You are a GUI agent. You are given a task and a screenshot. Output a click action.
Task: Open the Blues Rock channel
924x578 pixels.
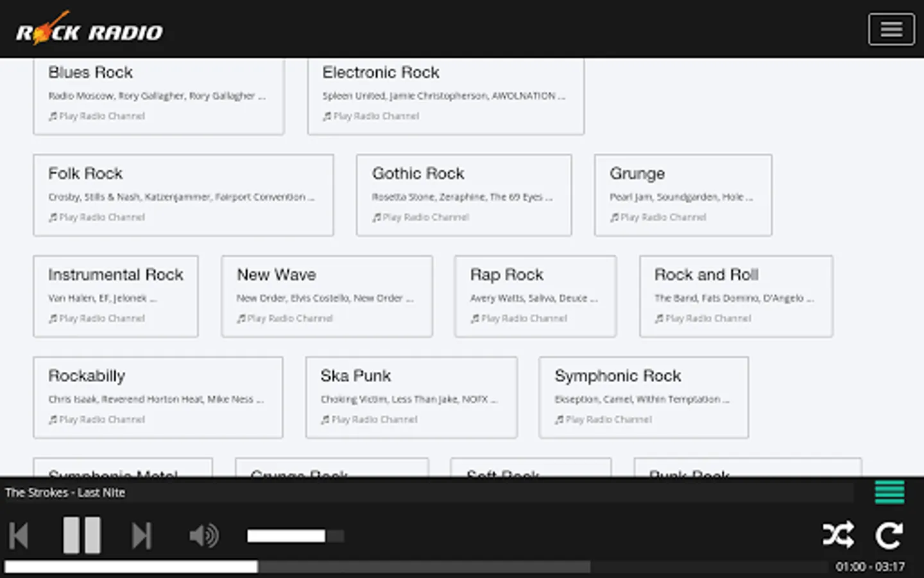90,73
